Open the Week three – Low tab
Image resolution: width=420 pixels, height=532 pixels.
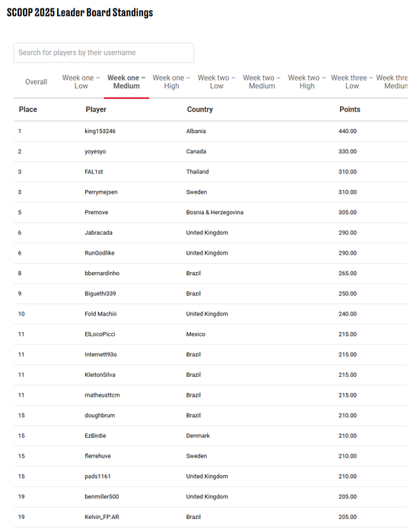pyautogui.click(x=352, y=82)
